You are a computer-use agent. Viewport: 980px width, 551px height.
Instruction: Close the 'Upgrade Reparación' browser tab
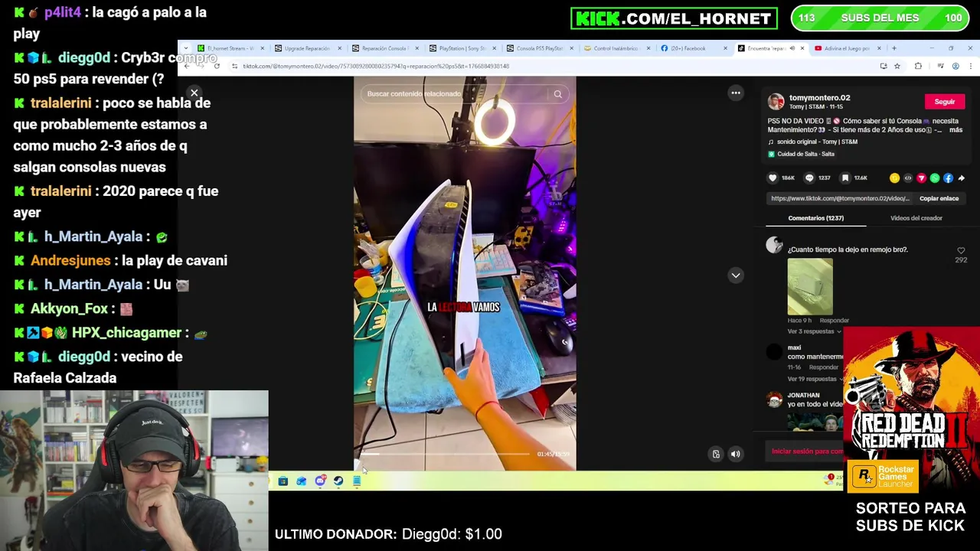pos(339,48)
